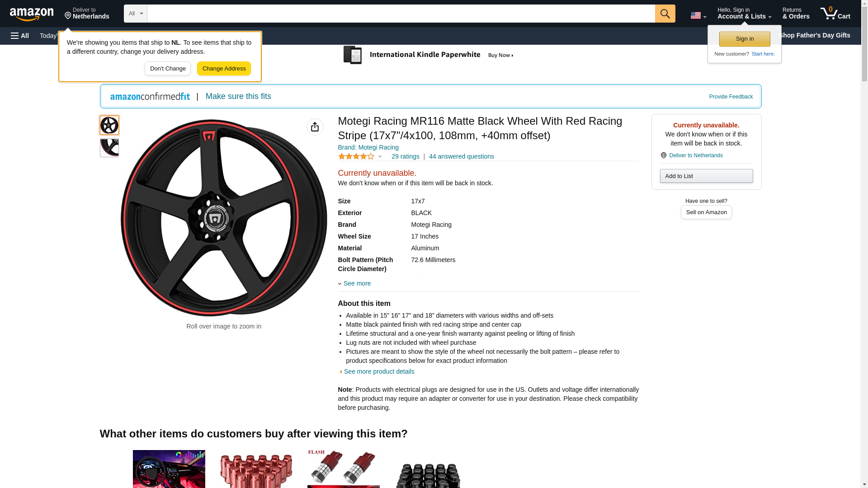
Task: Open the shopping cart icon
Action: [x=835, y=14]
